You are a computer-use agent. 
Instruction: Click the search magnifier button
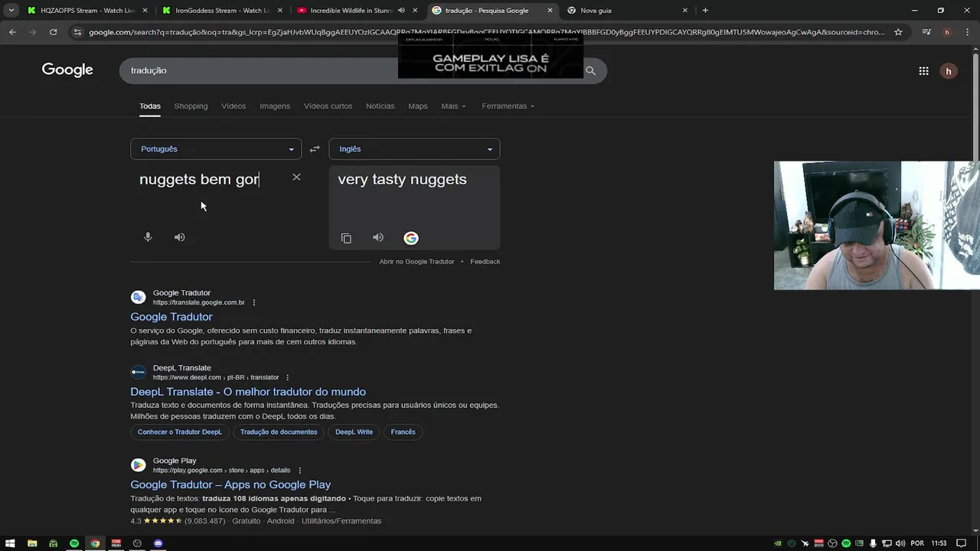click(x=590, y=70)
